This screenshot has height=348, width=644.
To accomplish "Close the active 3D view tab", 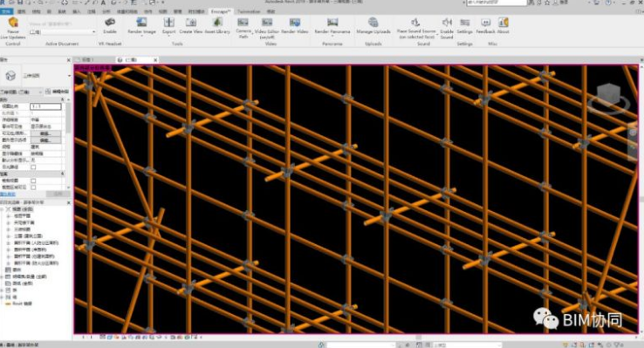I will 155,60.
